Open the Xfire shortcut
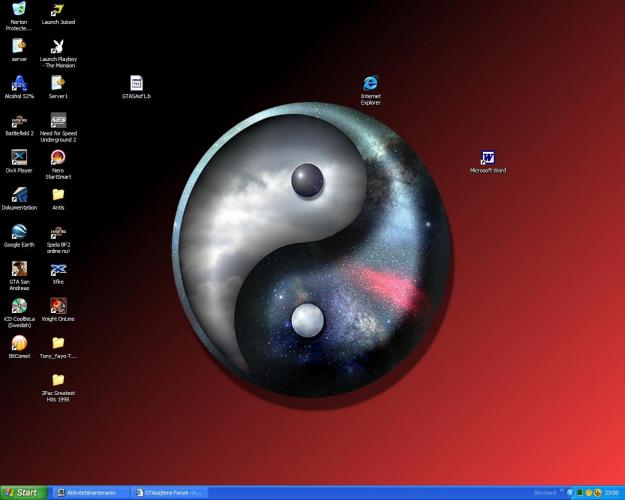This screenshot has width=625, height=500. coord(58,269)
